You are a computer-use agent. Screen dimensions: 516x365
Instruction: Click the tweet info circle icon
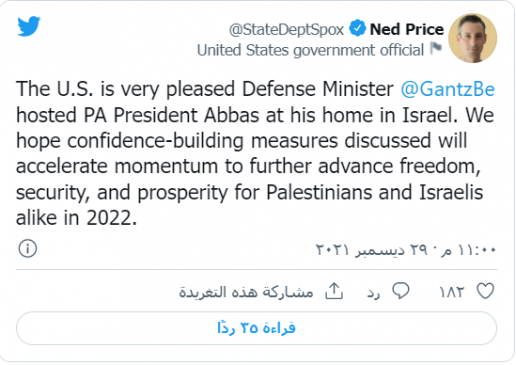[x=28, y=249]
